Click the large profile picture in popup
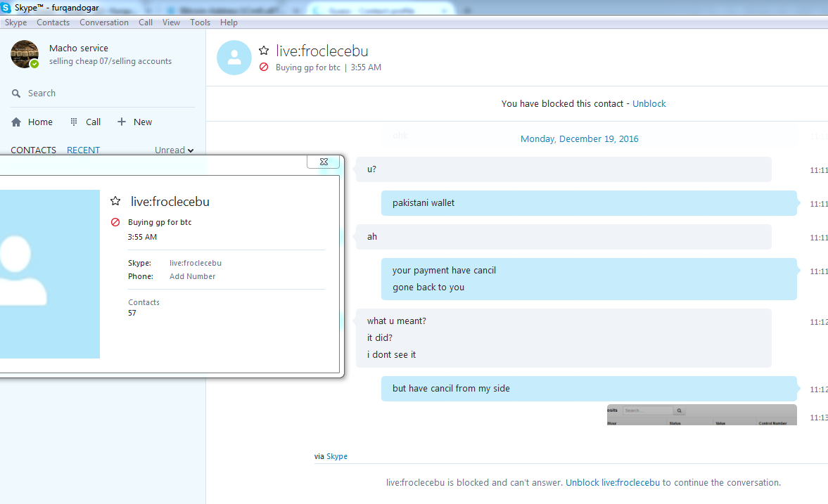This screenshot has width=828, height=504. 49,274
